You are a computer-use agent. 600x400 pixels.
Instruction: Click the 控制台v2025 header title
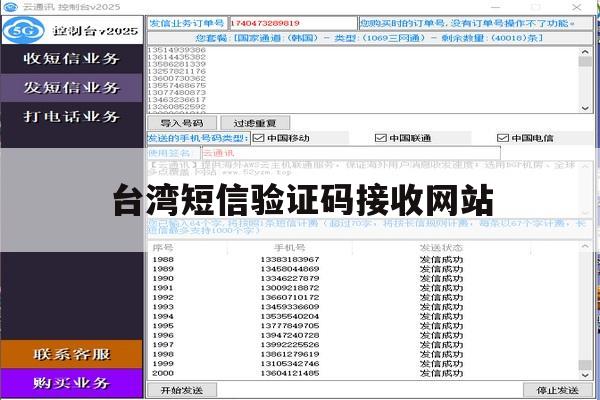[96, 31]
